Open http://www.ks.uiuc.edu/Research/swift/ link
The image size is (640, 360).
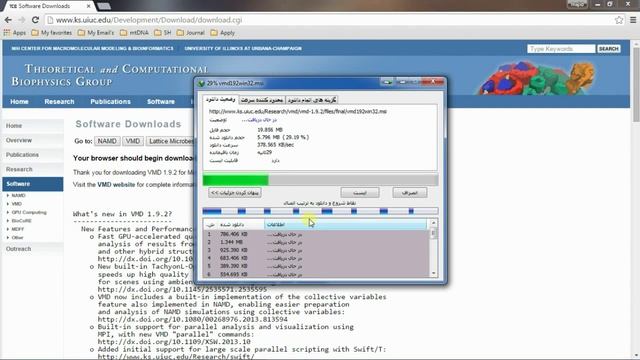click(x=176, y=357)
